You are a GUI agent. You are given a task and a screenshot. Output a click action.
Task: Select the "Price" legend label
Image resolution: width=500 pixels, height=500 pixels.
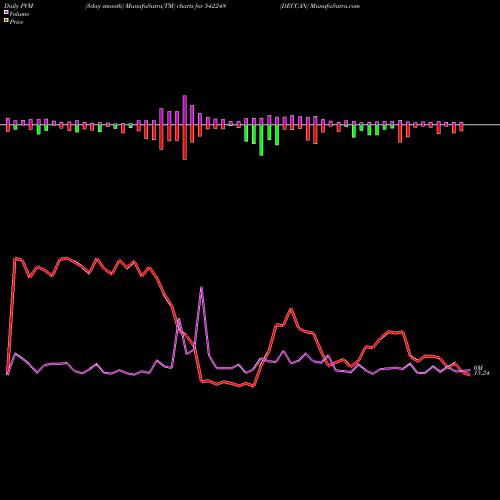(16, 22)
